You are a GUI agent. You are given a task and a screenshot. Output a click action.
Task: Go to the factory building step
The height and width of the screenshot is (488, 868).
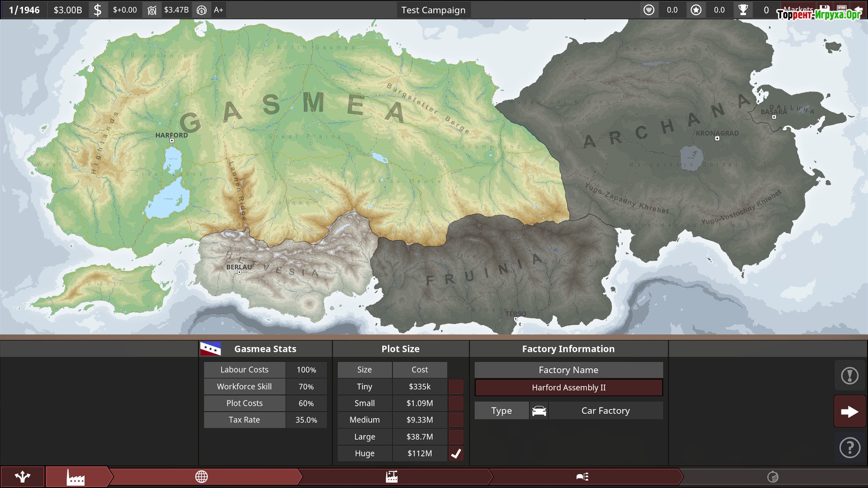pyautogui.click(x=392, y=477)
